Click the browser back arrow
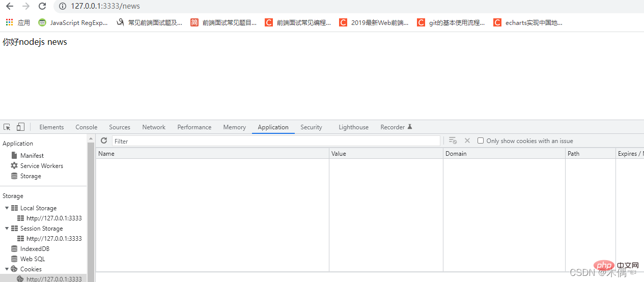Viewport: 644px width, 282px height. tap(9, 6)
